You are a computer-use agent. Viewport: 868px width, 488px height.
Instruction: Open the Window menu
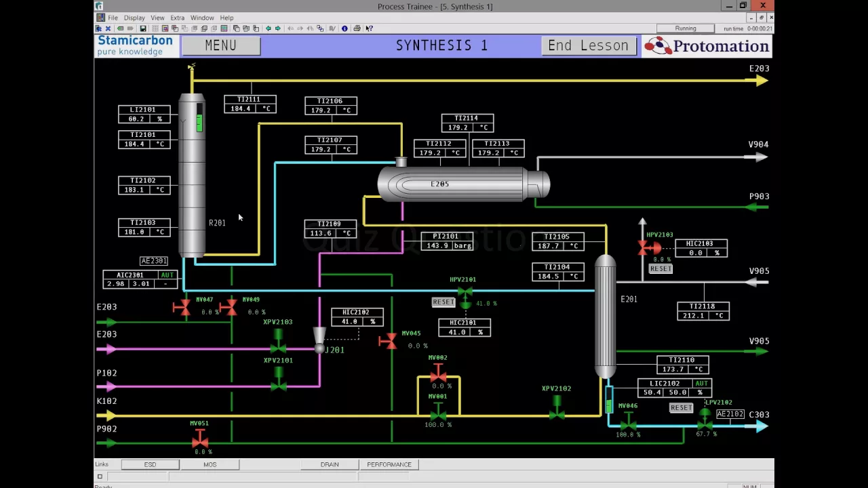point(202,18)
